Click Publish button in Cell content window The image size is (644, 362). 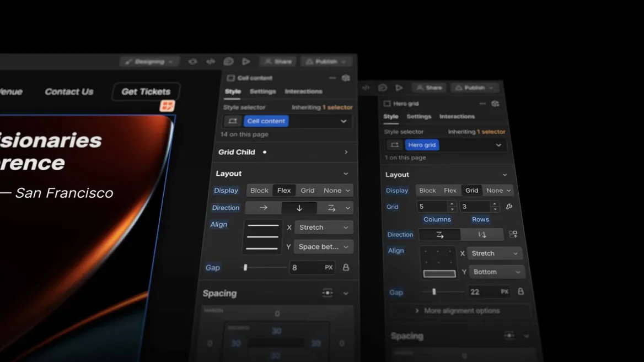[x=326, y=62]
